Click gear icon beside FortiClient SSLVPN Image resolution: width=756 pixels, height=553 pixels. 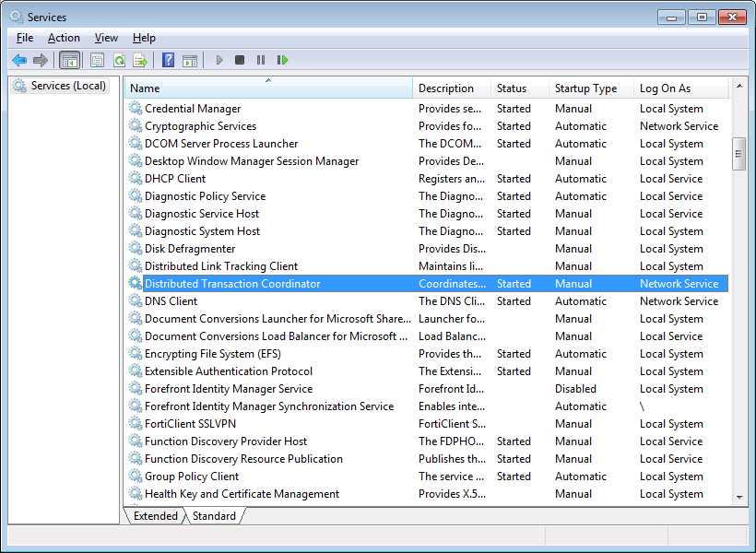[x=136, y=424]
